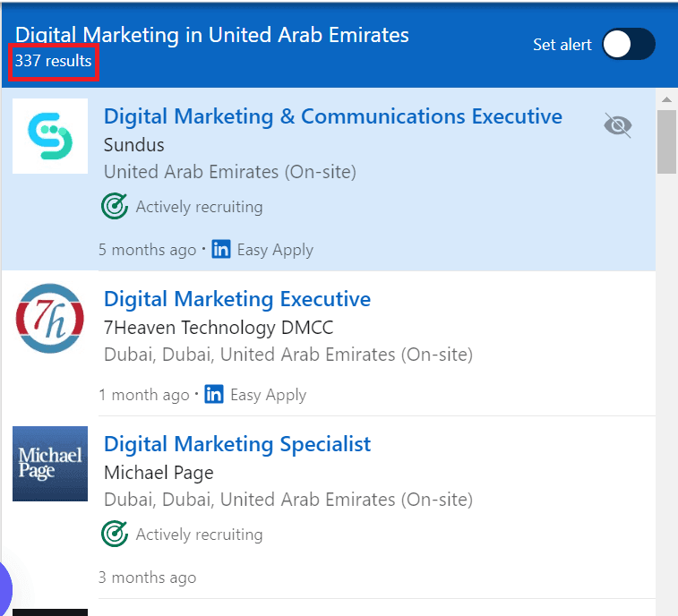Open Digital Marketing Specialist job listing
The height and width of the screenshot is (616, 678).
click(x=237, y=444)
